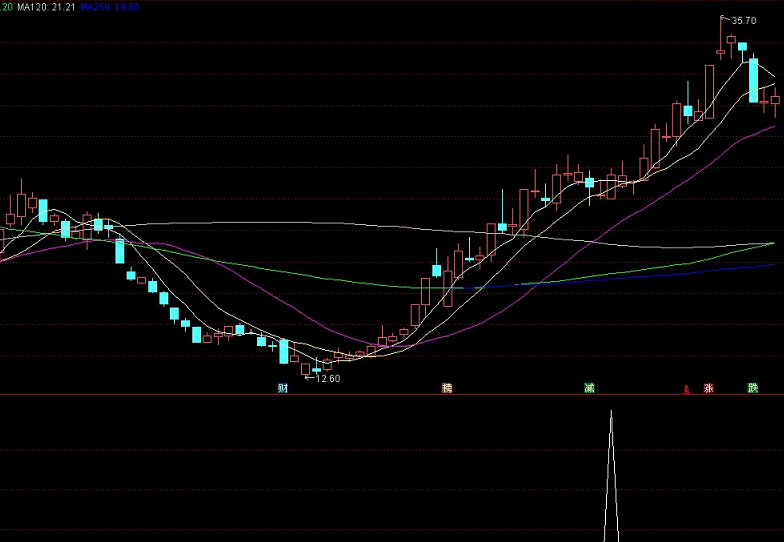Click the large cyan candlestick near the top

[x=753, y=80]
